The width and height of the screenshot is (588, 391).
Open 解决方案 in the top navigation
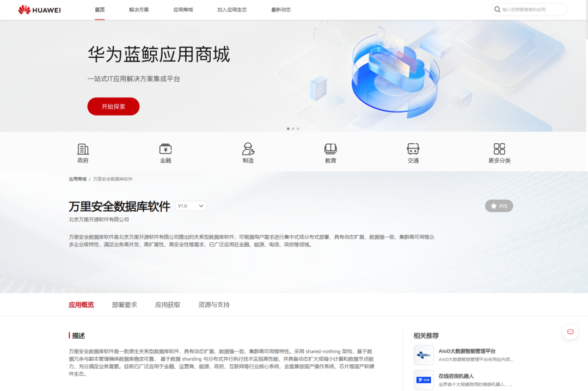coord(139,10)
